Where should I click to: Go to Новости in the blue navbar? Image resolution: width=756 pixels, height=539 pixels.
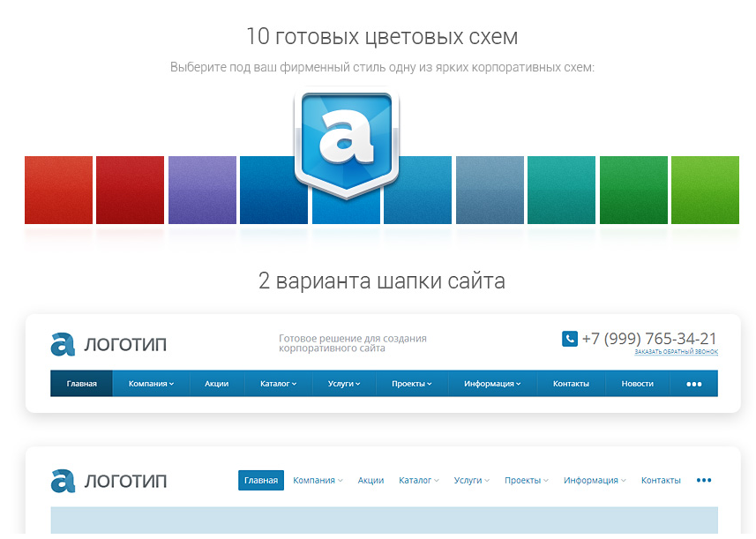pos(637,384)
